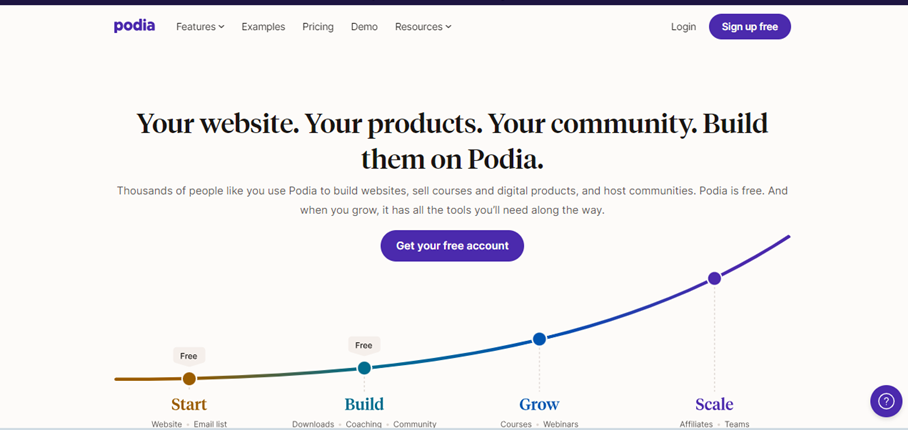Screen dimensions: 908x430
Task: Go to the Pricing page
Action: point(318,27)
